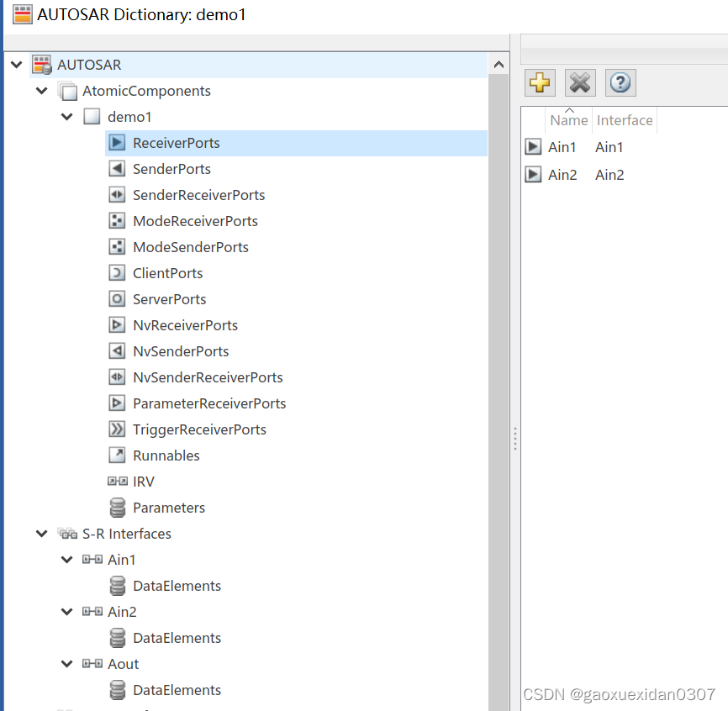This screenshot has width=728, height=711.
Task: Select the NvReceiverPorts entry
Action: coord(185,325)
